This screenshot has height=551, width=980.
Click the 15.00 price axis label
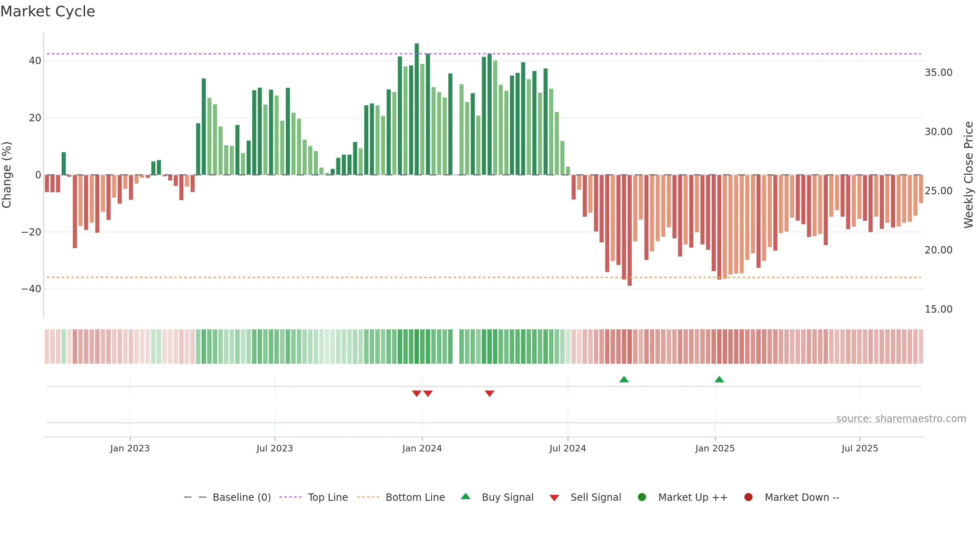point(938,309)
